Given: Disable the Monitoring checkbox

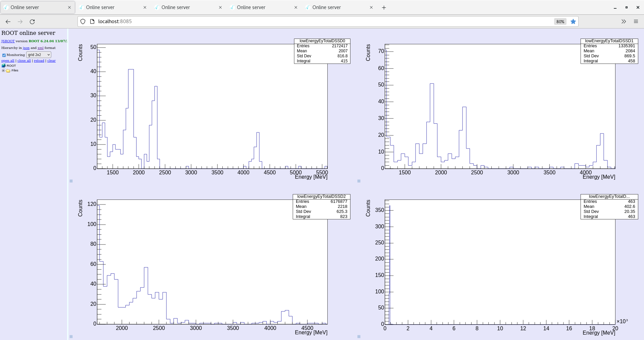Looking at the screenshot, I should pyautogui.click(x=4, y=55).
